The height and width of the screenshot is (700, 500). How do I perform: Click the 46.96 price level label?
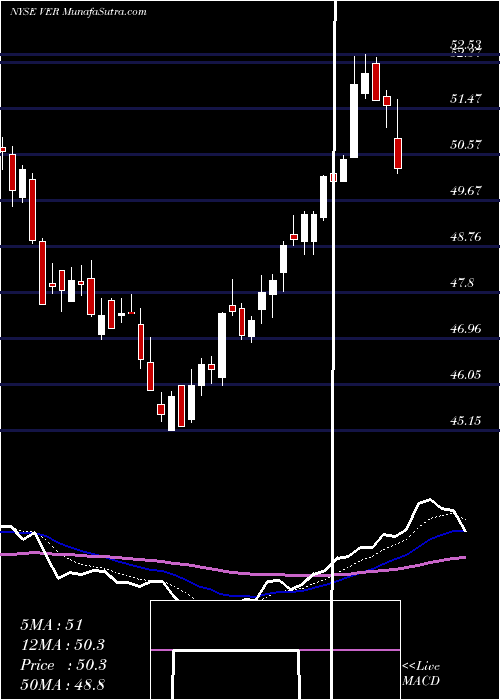(x=466, y=329)
